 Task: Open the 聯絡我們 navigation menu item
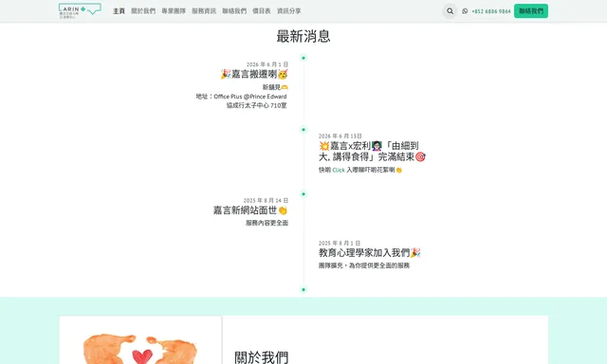tap(234, 11)
